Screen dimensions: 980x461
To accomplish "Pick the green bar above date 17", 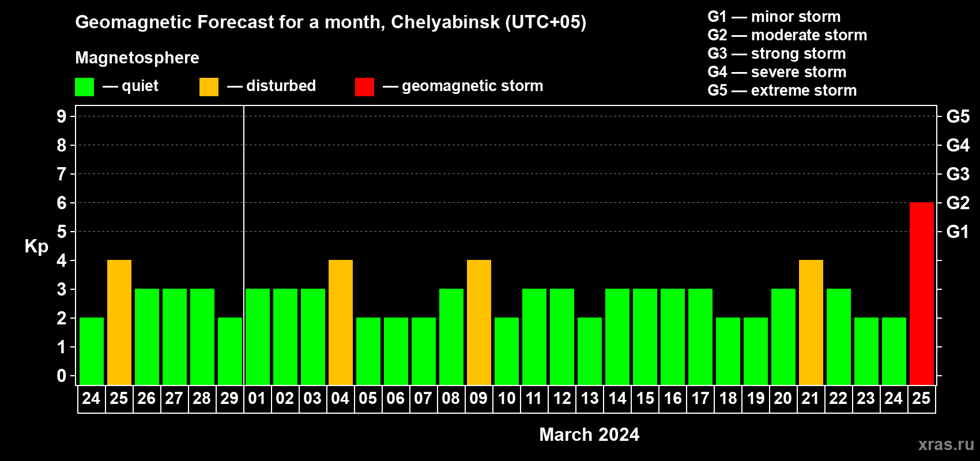I will 700,337.
